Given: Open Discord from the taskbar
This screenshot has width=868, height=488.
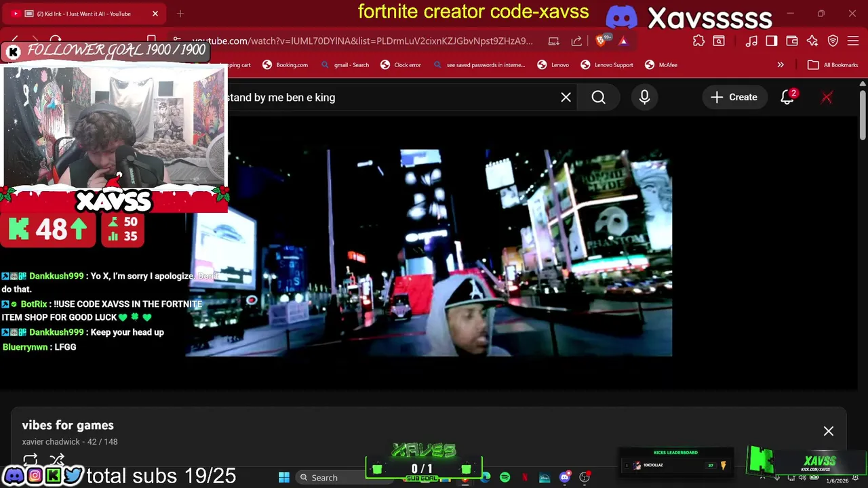Looking at the screenshot, I should [x=564, y=477].
